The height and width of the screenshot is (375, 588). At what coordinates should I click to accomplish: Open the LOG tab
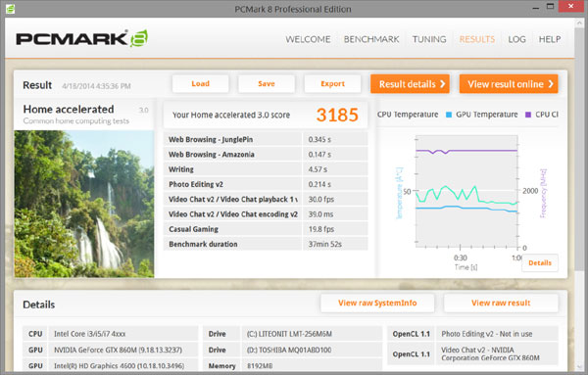click(516, 39)
